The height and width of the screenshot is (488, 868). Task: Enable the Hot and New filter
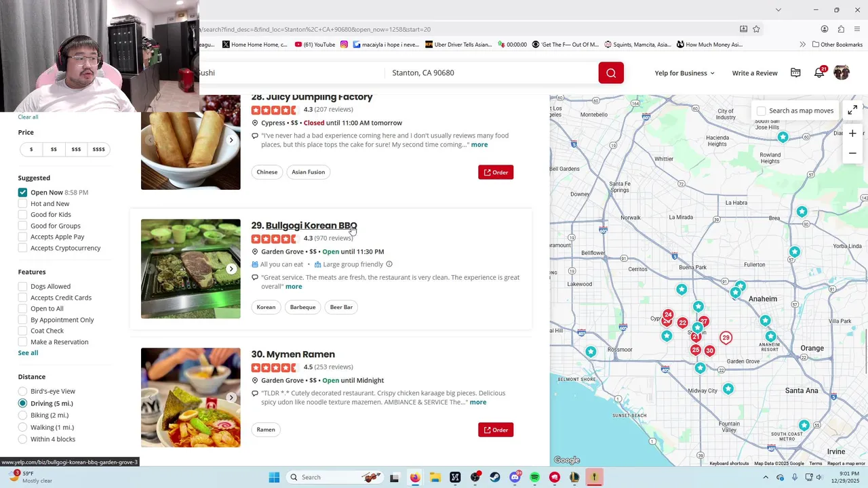pyautogui.click(x=22, y=203)
